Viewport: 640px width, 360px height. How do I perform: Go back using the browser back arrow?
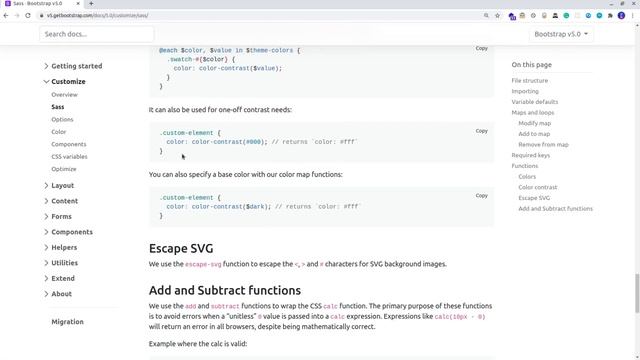click(x=6, y=16)
